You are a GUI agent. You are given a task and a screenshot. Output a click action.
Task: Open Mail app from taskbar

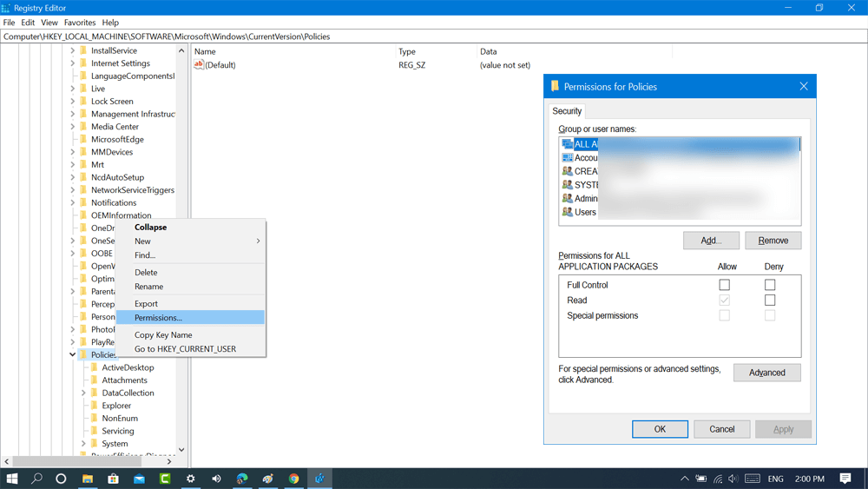(x=139, y=479)
